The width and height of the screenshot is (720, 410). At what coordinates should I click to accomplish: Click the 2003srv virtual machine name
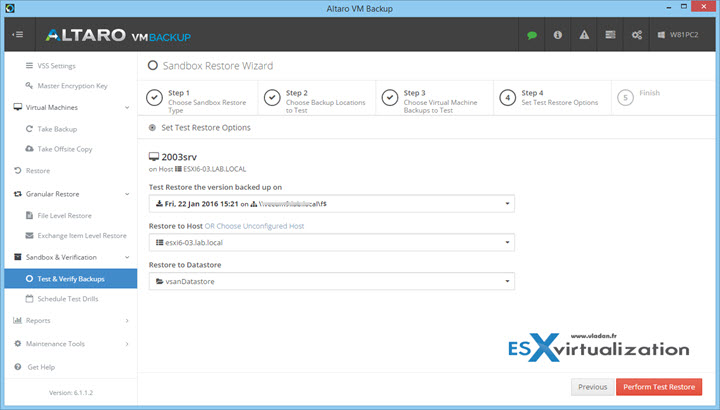click(179, 157)
